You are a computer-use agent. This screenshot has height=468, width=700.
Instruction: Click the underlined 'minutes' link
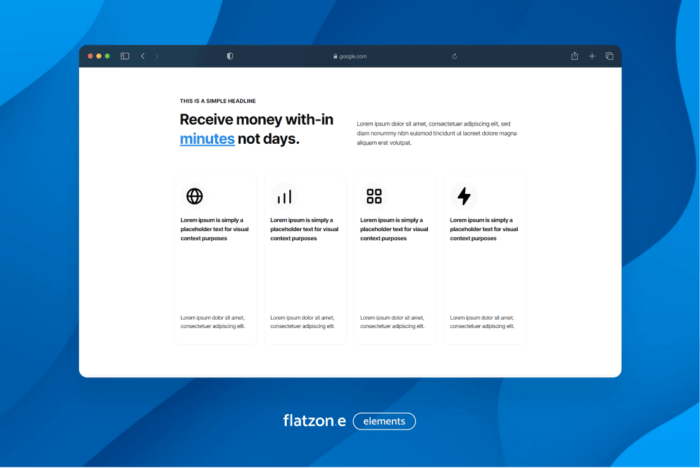[207, 139]
